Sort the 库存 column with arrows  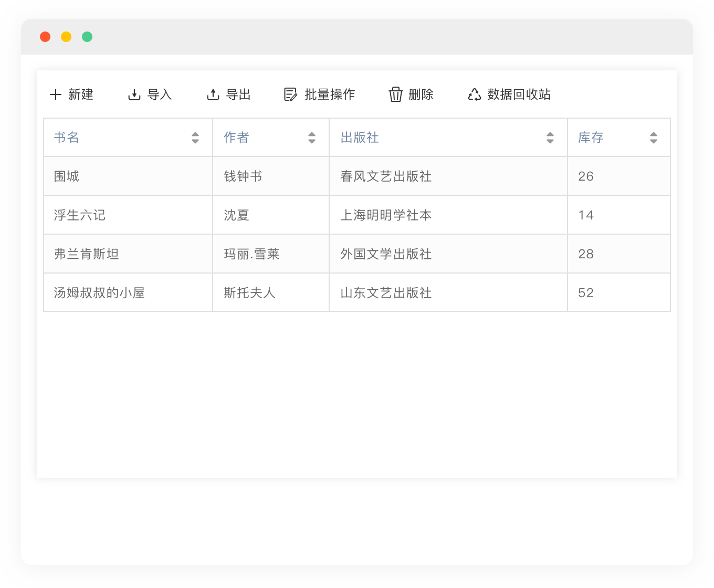tap(654, 138)
